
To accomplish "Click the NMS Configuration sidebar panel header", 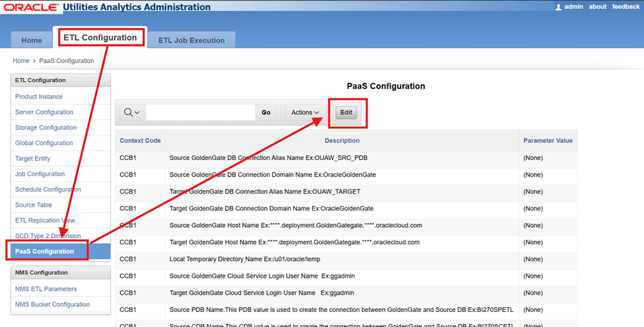I will [60, 272].
